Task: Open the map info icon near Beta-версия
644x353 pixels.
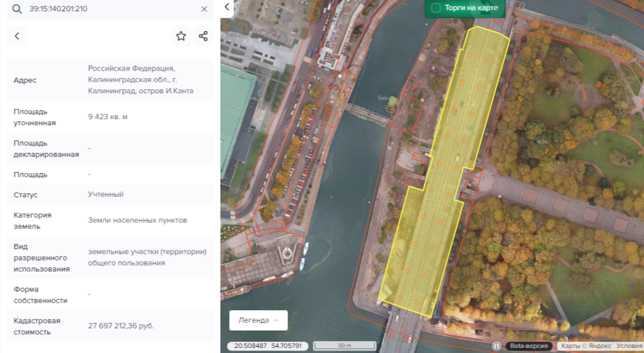Action: tap(496, 346)
